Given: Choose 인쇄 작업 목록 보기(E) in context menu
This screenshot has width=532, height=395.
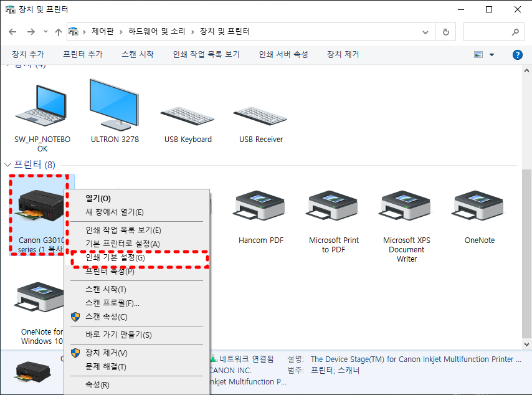Looking at the screenshot, I should [136, 230].
